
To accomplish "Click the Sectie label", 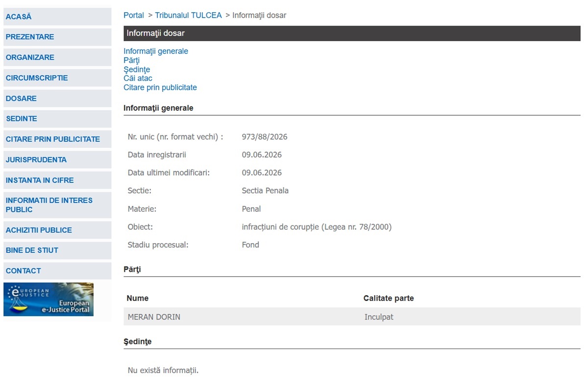I will (140, 191).
